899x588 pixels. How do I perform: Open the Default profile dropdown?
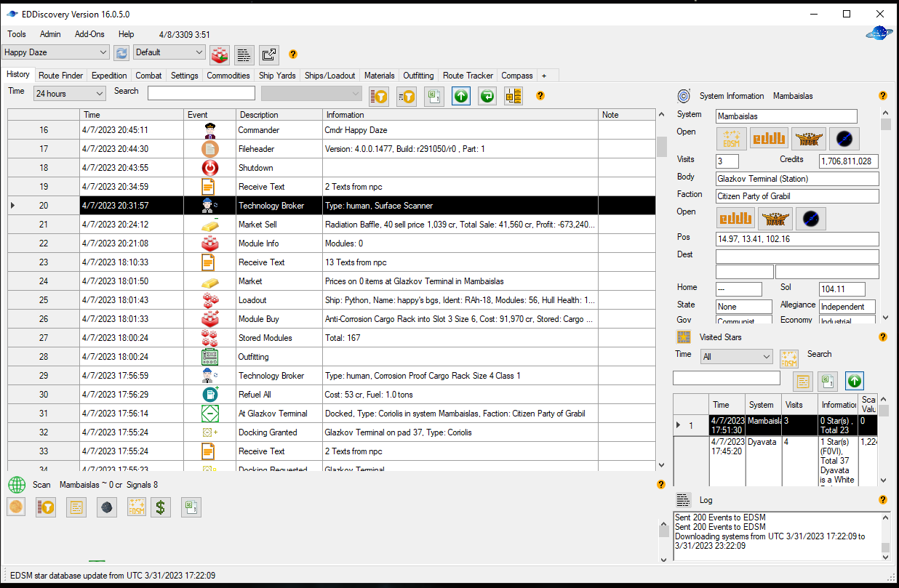[x=169, y=52]
